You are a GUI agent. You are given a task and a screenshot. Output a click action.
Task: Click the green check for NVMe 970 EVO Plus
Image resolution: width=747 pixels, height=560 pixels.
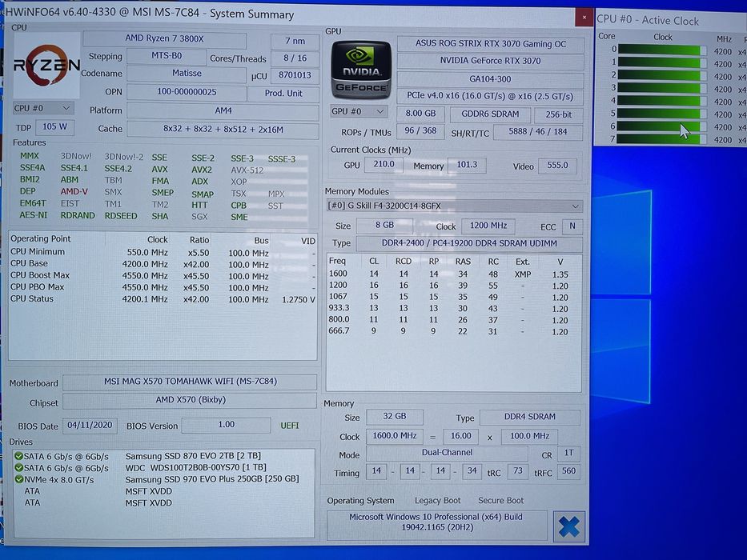click(x=19, y=479)
